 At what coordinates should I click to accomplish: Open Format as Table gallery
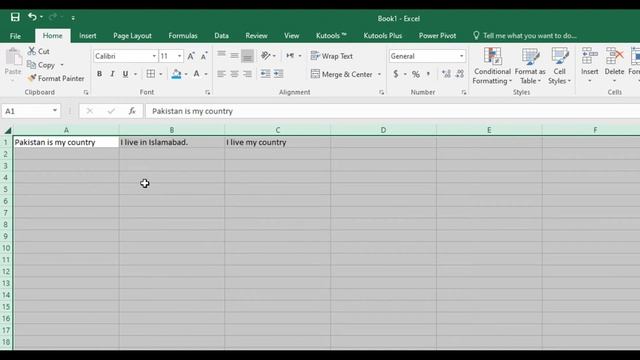click(530, 66)
